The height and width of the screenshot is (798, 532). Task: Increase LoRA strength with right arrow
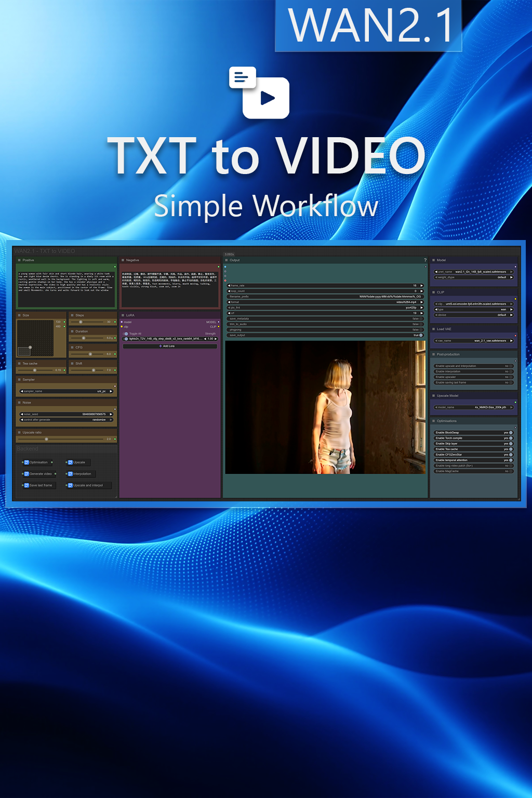click(x=216, y=339)
